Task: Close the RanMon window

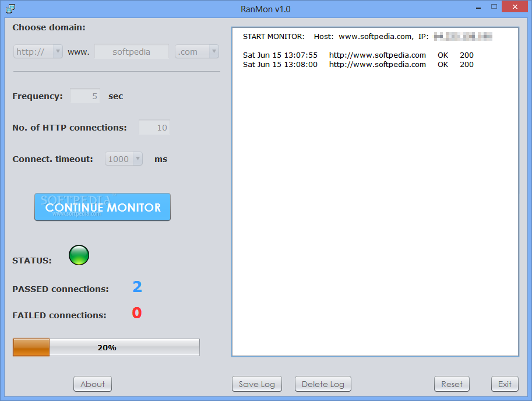Action: [515, 7]
